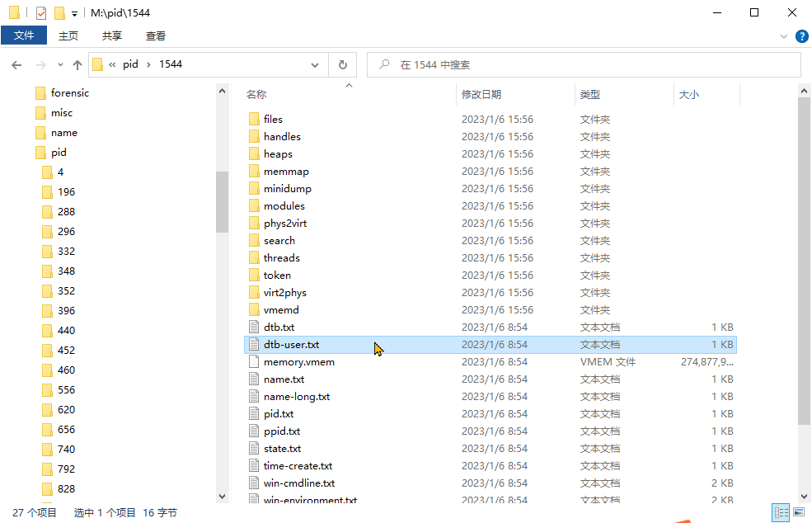812x523 pixels.
Task: Click the file list scrollbar up arrow
Action: point(804,92)
